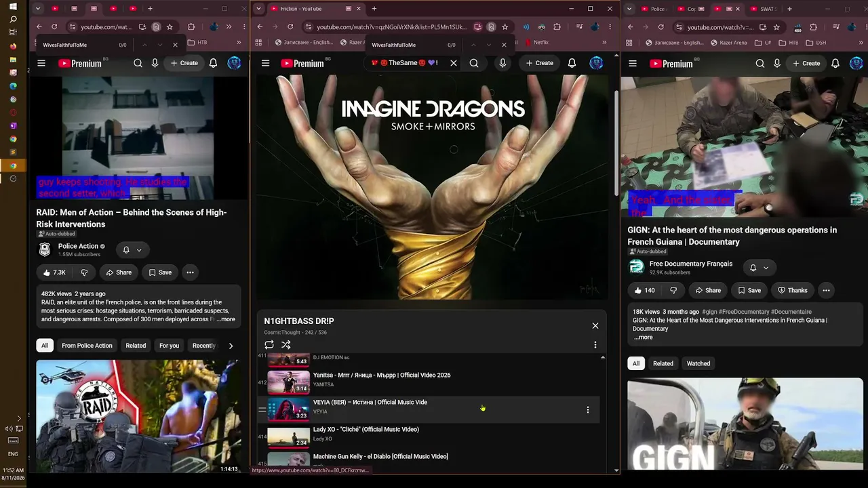This screenshot has height=488, width=868.
Task: Open action menu for the VEYIA playlist item
Action: (x=588, y=410)
